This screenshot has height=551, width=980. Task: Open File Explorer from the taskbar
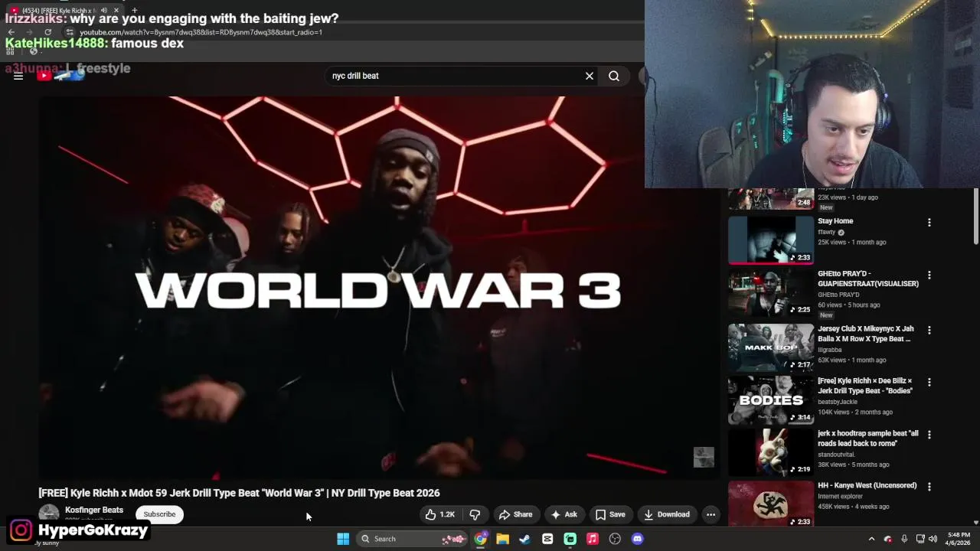point(502,539)
